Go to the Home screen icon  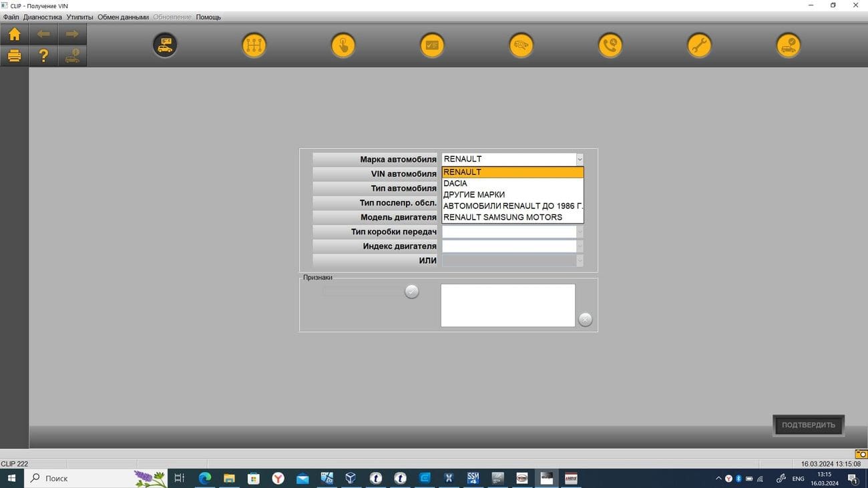coord(14,34)
